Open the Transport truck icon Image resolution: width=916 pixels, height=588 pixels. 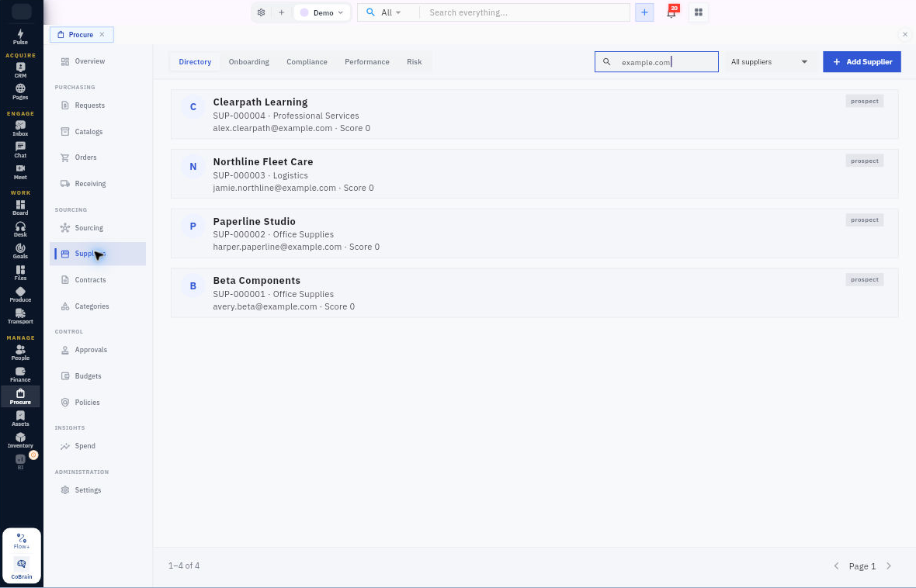pyautogui.click(x=20, y=316)
